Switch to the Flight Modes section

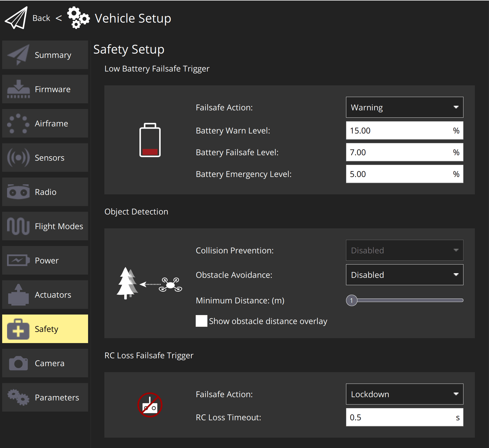coord(45,226)
